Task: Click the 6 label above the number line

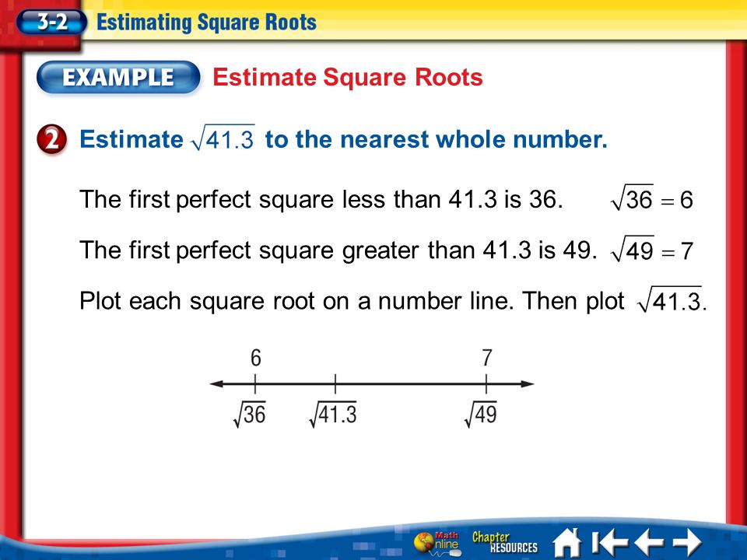Action: tap(256, 358)
